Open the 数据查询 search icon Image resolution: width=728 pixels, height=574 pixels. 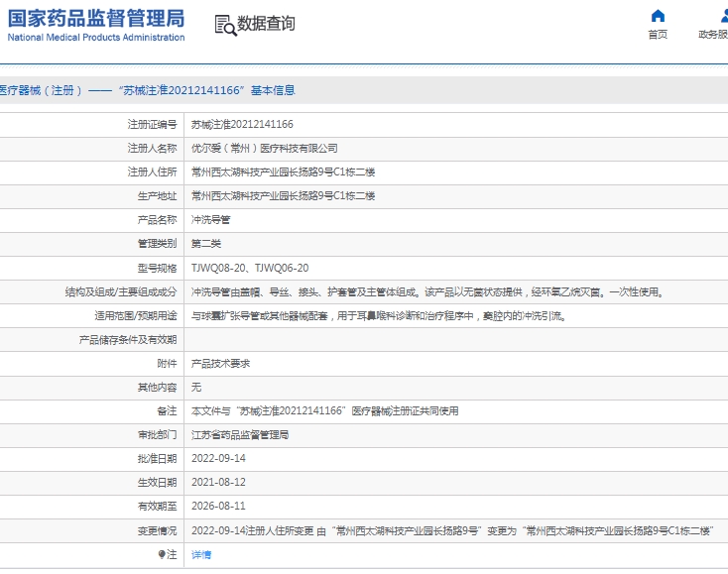(x=225, y=25)
